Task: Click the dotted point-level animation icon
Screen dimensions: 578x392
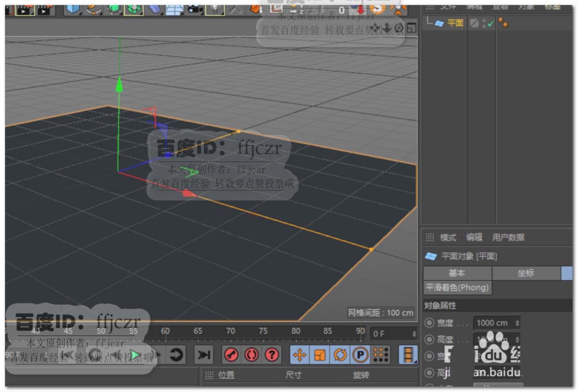Action: point(380,355)
